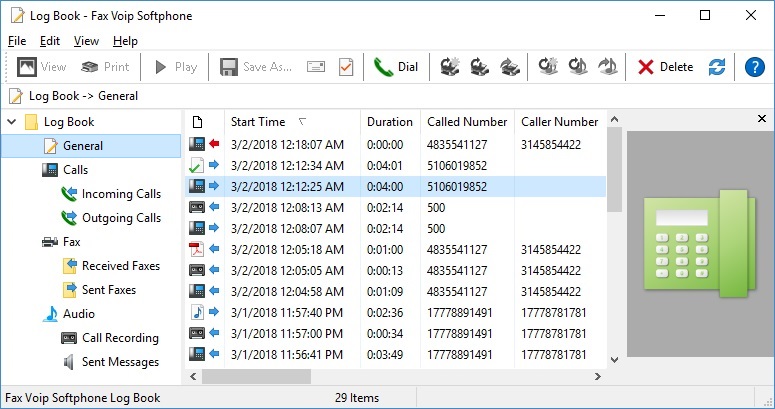This screenshot has height=409, width=775.
Task: Click horizontal scrollbar left arrow
Action: click(x=193, y=376)
